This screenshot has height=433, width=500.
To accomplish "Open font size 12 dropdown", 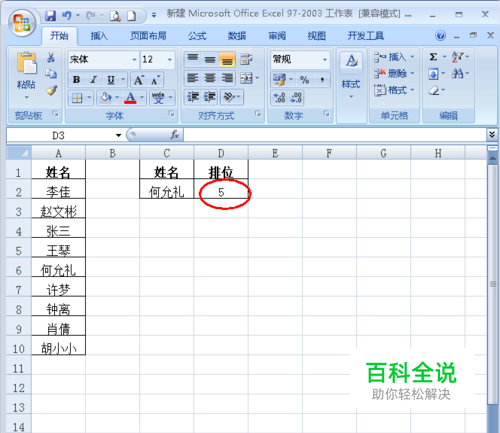I will pyautogui.click(x=170, y=60).
